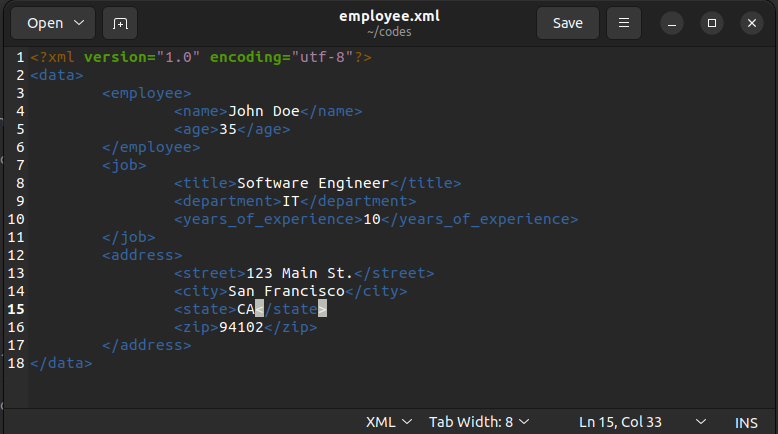The height and width of the screenshot is (434, 778).
Task: Save the employee.xml file
Action: coord(568,23)
